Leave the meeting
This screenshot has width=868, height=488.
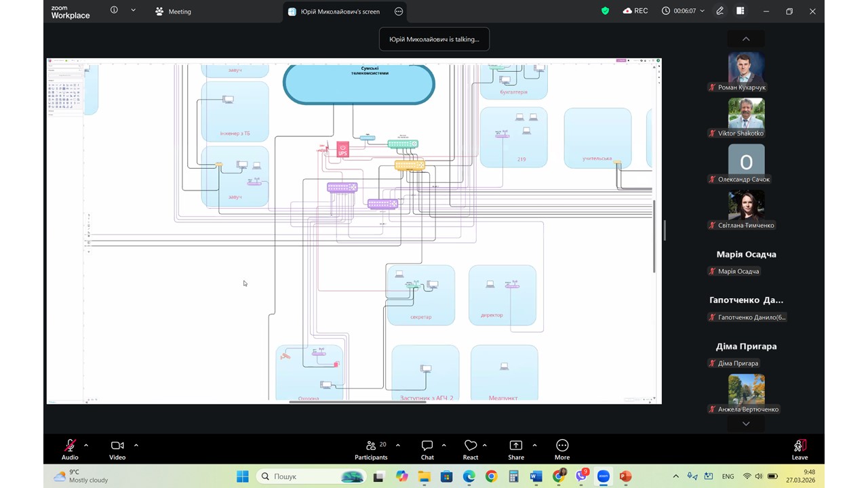point(800,449)
